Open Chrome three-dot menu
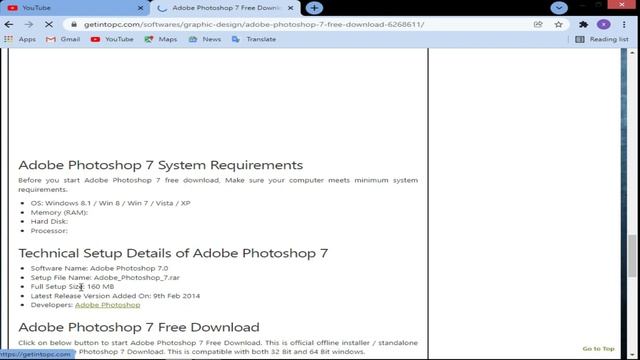The width and height of the screenshot is (640, 360). pyautogui.click(x=624, y=24)
